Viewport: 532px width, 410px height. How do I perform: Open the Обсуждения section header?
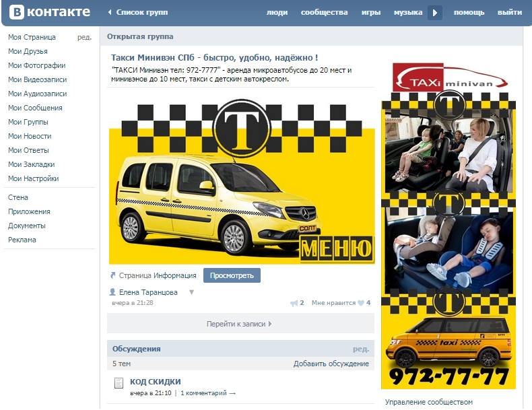[x=137, y=349]
